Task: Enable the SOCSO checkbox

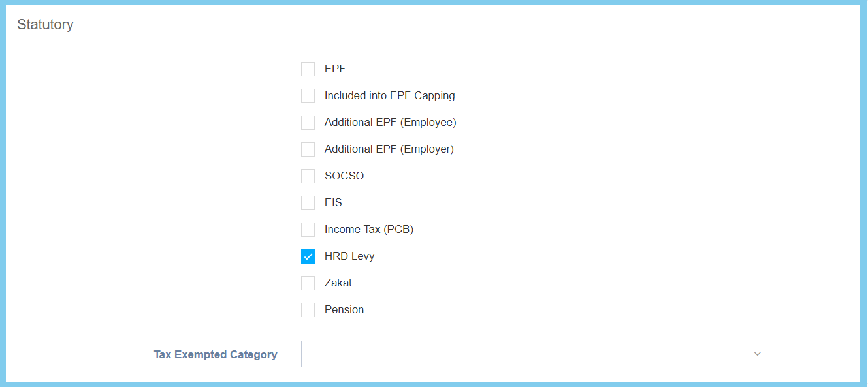Action: pyautogui.click(x=308, y=176)
